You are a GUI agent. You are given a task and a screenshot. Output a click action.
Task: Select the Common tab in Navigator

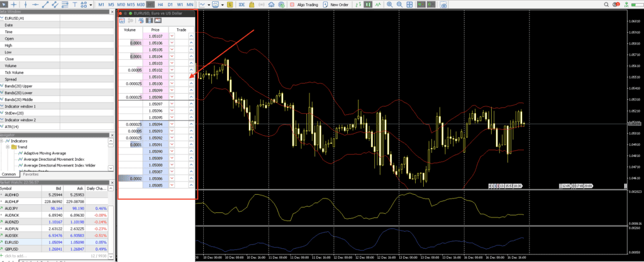click(9, 174)
